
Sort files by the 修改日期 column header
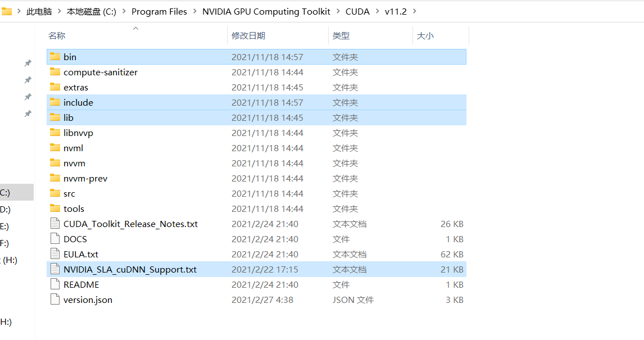[x=250, y=35]
